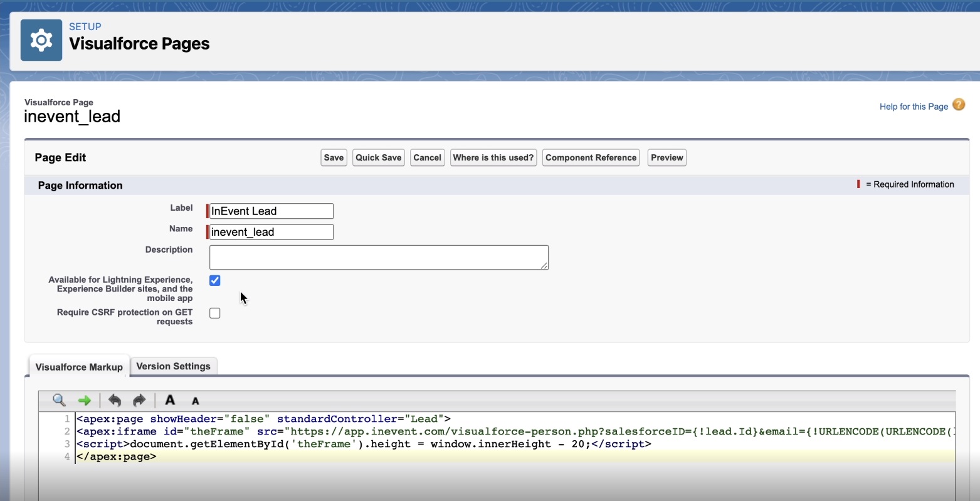Click the inevent_lead page title

[72, 117]
